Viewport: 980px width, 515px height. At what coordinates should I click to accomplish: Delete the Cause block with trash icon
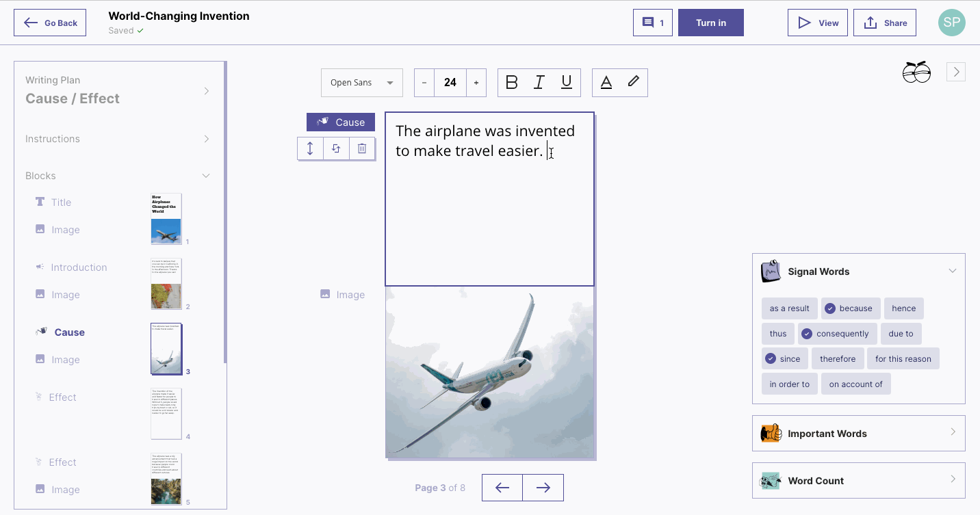(362, 148)
